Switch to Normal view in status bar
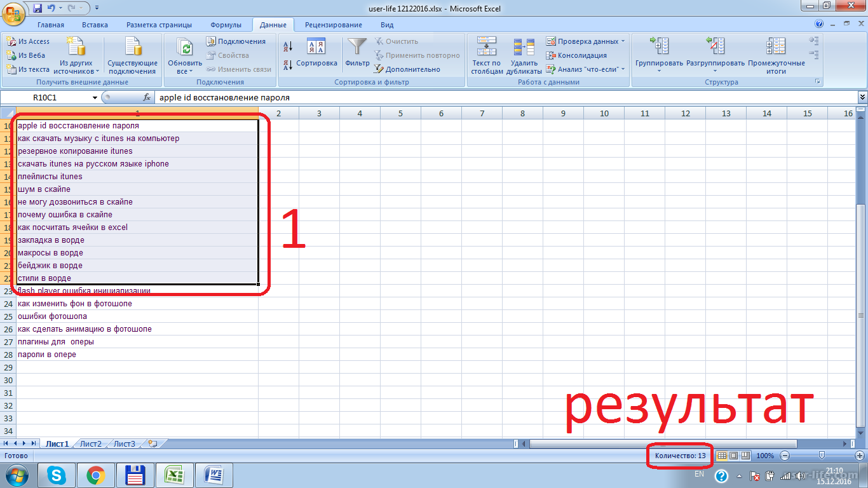 point(722,456)
